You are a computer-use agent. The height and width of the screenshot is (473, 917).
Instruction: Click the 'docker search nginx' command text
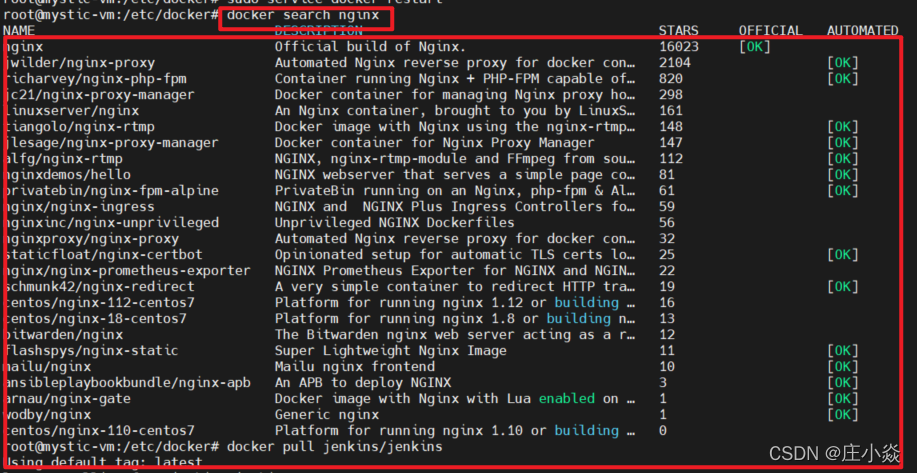(x=303, y=15)
